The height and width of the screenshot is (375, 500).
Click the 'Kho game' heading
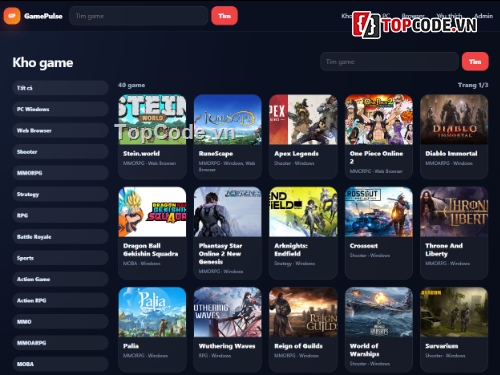tap(43, 63)
